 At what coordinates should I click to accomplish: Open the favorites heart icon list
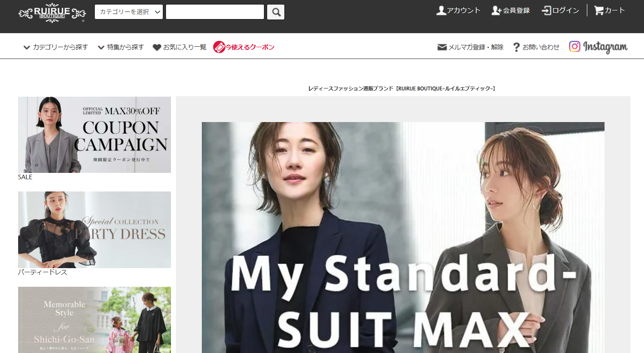(157, 47)
